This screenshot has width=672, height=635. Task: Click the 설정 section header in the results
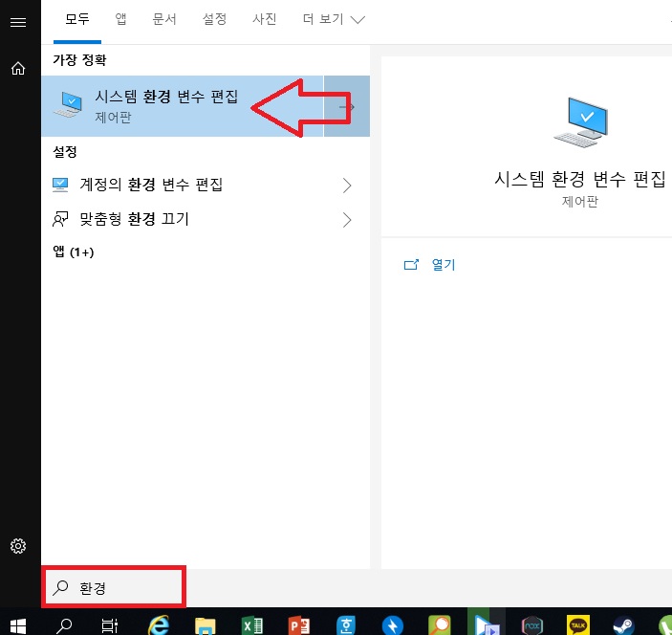pyautogui.click(x=65, y=151)
